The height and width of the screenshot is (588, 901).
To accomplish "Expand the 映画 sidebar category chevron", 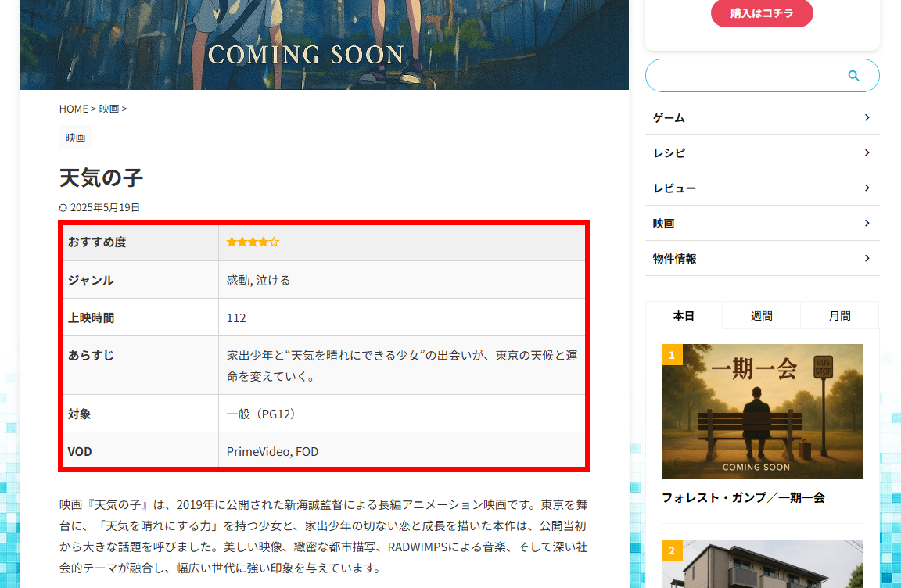I will [x=867, y=224].
